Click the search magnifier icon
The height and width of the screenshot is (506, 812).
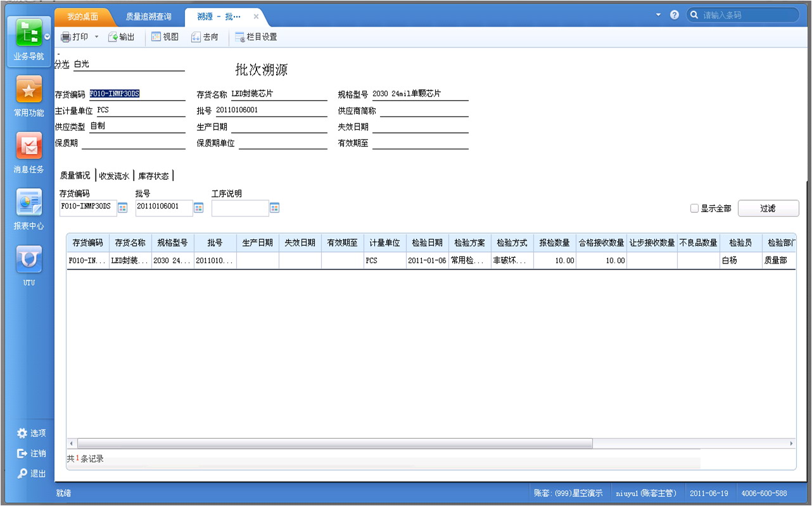[694, 15]
